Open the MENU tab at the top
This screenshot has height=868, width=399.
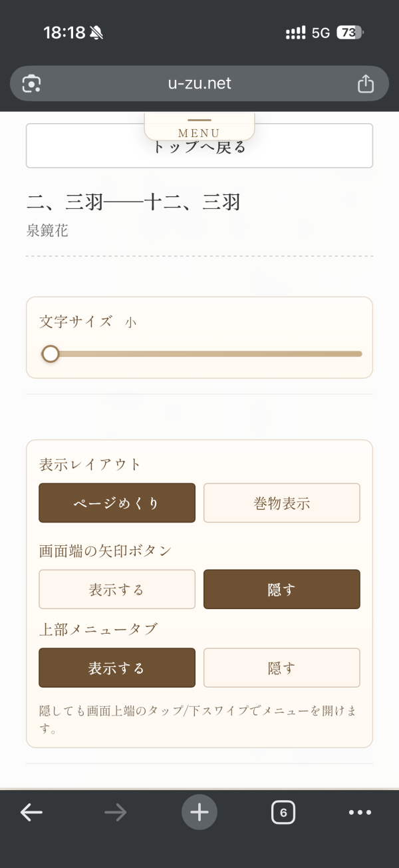click(x=198, y=130)
